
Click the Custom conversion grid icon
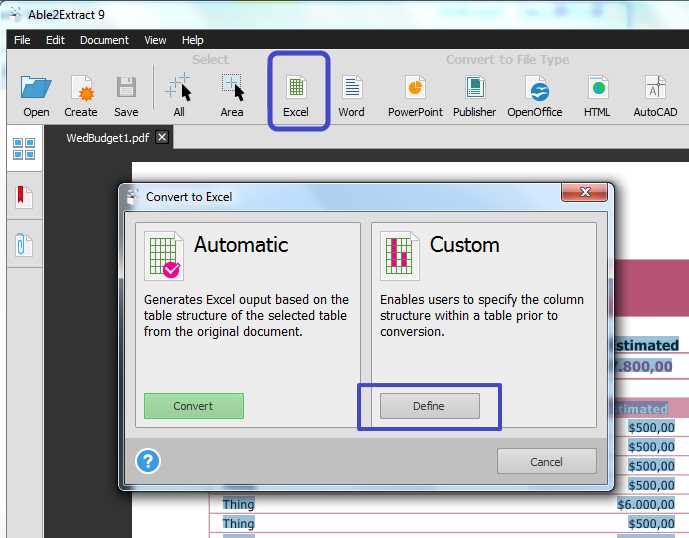pos(399,256)
